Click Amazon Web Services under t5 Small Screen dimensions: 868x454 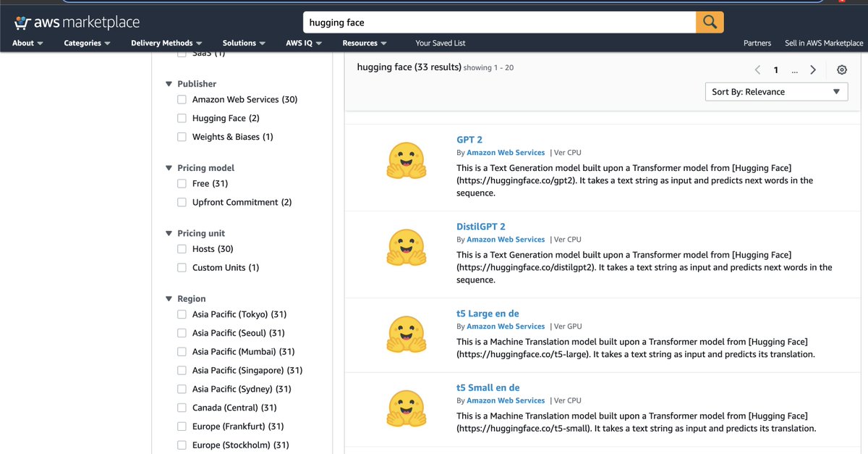(x=506, y=400)
